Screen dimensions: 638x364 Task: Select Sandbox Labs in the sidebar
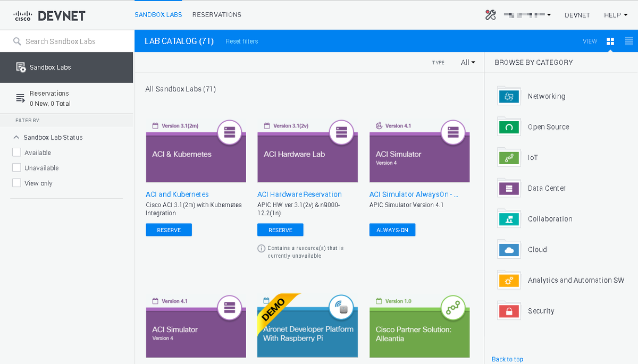(66, 67)
